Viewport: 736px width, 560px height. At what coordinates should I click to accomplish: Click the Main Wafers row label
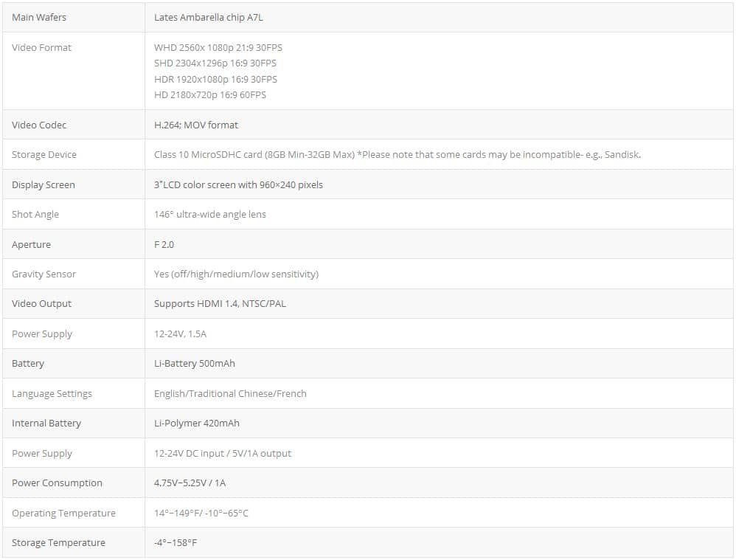click(39, 17)
